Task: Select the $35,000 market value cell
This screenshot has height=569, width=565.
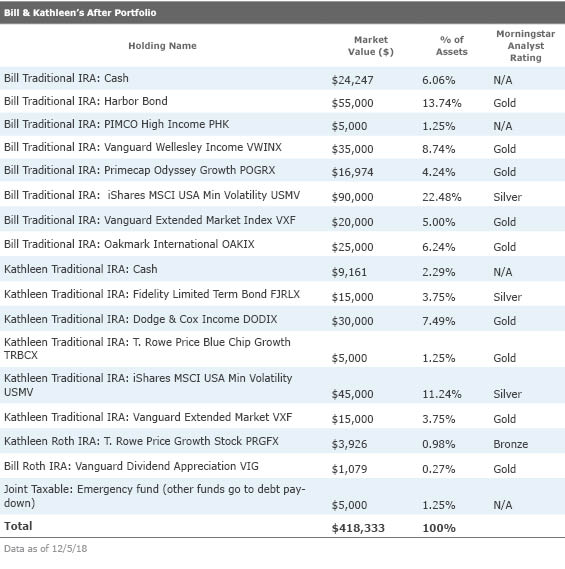Action: (352, 149)
